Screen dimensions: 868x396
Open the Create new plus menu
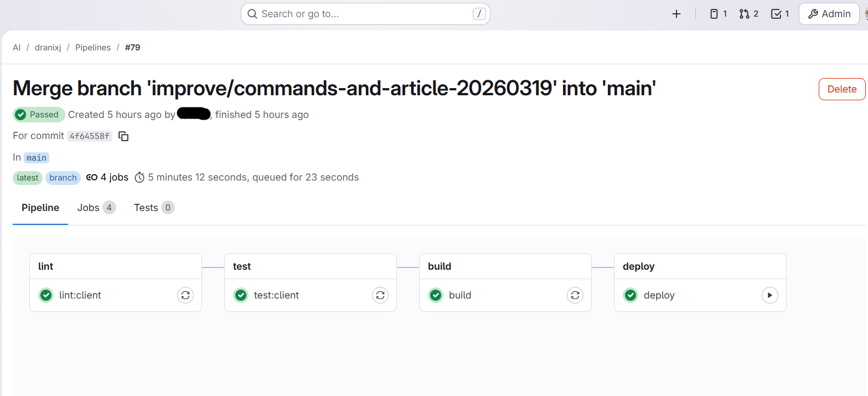click(x=676, y=14)
